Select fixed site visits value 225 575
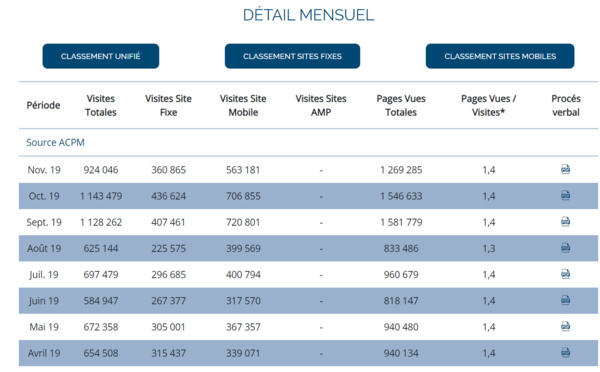This screenshot has width=600, height=372. pos(168,248)
